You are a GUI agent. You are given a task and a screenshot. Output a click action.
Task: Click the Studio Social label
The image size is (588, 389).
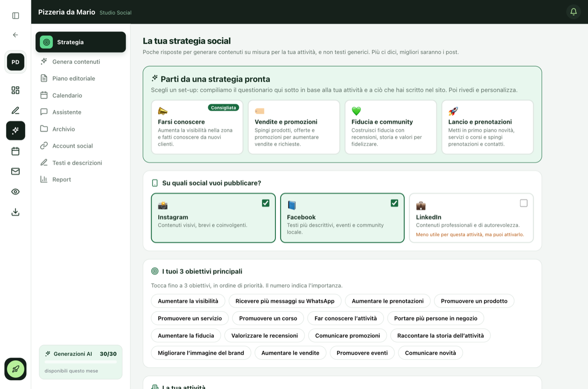point(116,12)
